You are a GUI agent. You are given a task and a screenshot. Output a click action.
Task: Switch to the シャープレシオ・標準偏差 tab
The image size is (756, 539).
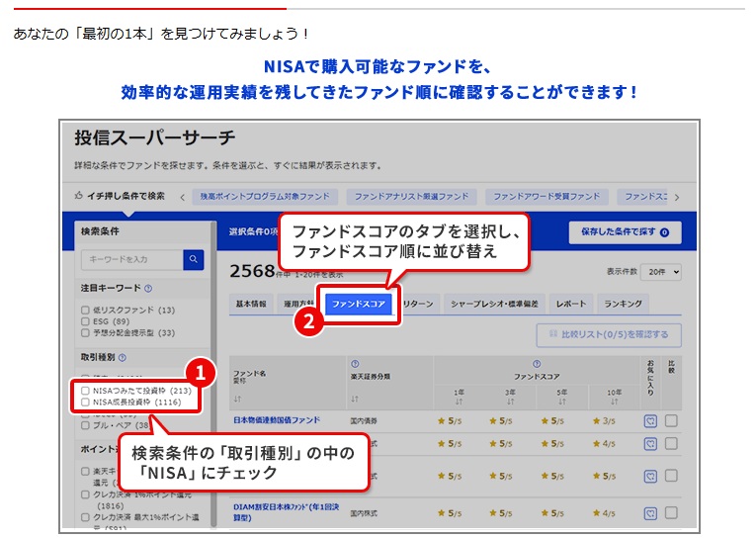click(491, 304)
